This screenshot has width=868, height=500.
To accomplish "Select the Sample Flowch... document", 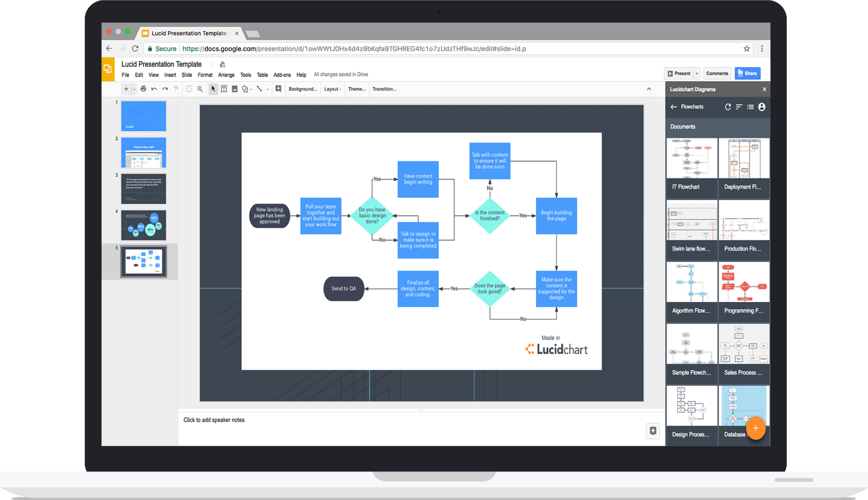I will [x=692, y=353].
